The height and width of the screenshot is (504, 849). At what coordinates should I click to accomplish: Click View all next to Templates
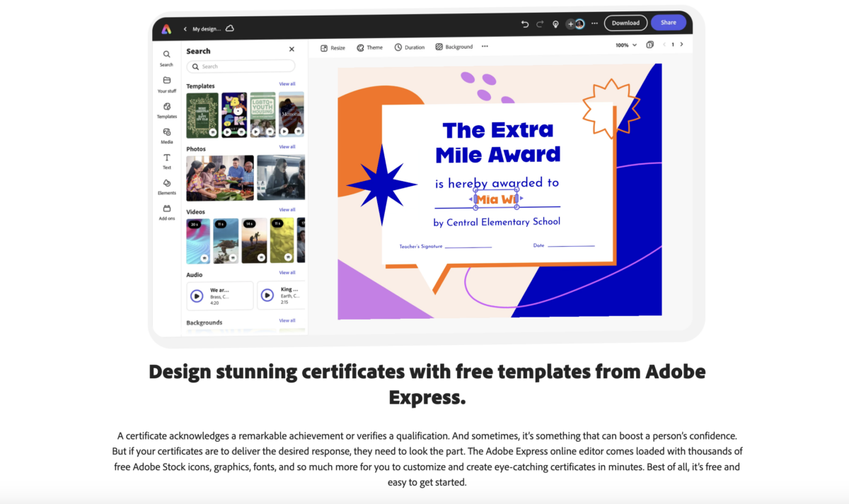click(x=287, y=83)
